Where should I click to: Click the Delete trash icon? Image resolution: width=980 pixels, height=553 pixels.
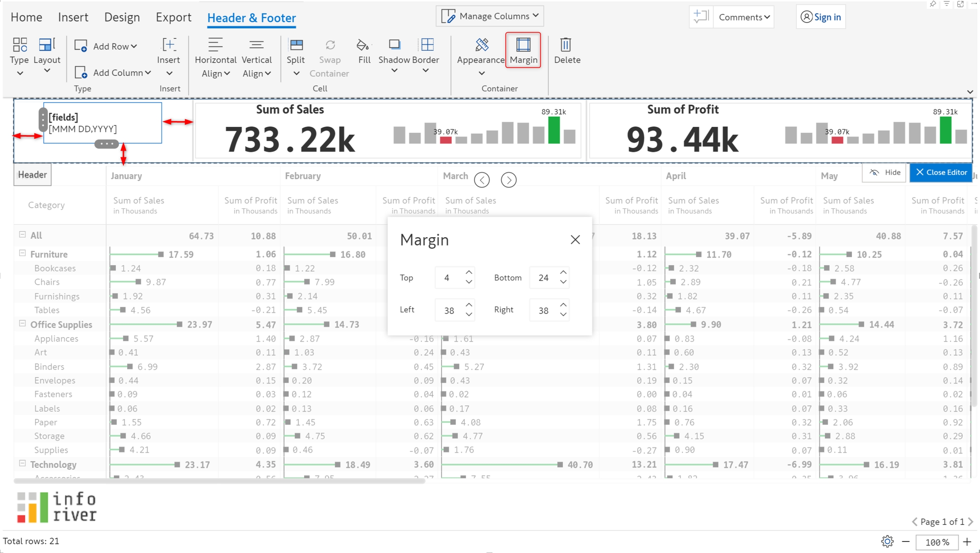(566, 45)
